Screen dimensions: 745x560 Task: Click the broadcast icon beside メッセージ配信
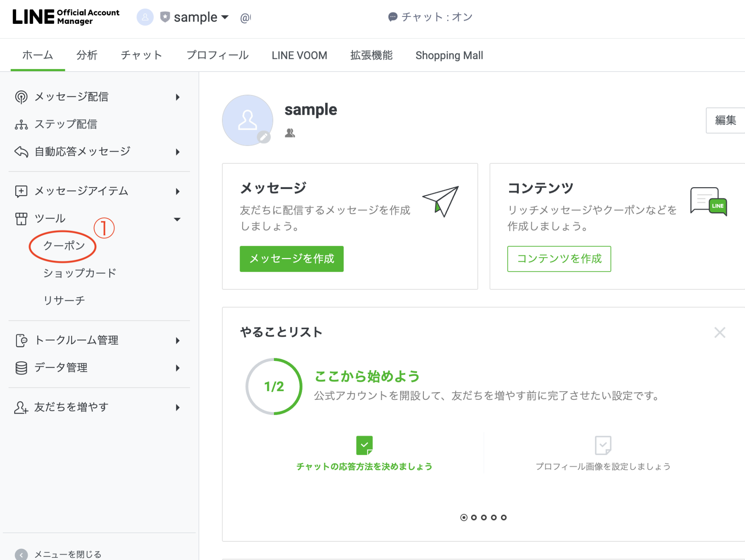coord(21,97)
